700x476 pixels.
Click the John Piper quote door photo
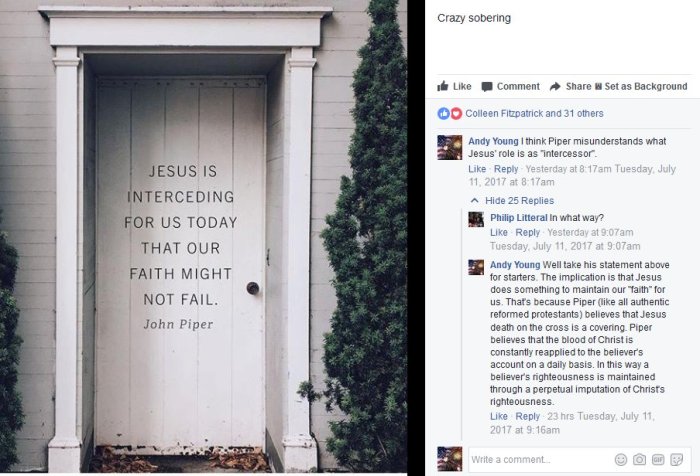(x=204, y=236)
